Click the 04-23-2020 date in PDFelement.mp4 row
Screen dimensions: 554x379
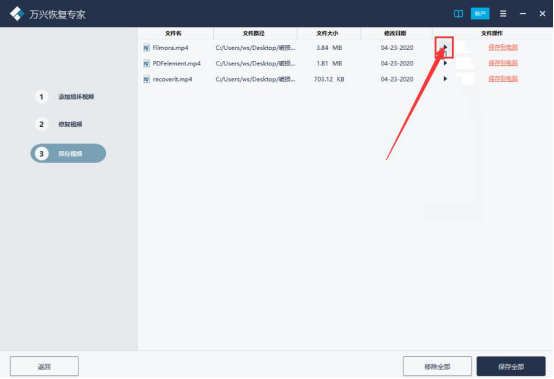pyautogui.click(x=397, y=64)
